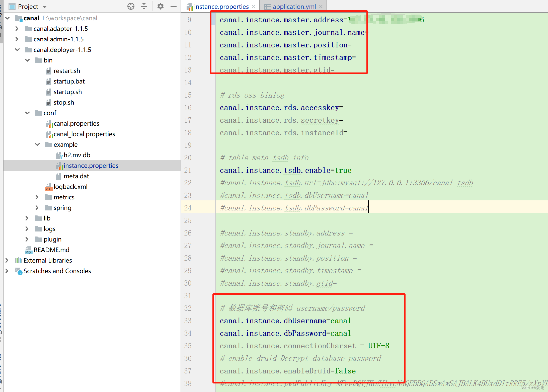
Task: Place cursor on canal.instance.master.address line
Action: point(322,20)
